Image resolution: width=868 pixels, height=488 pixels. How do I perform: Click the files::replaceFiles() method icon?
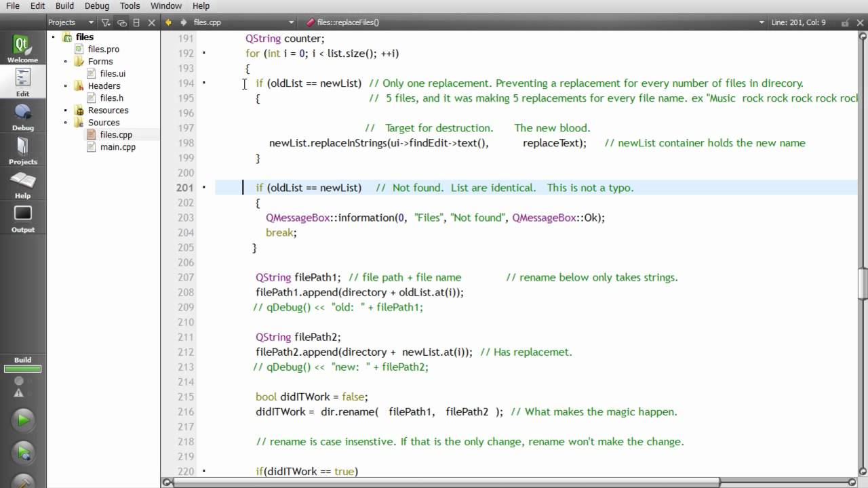[310, 22]
